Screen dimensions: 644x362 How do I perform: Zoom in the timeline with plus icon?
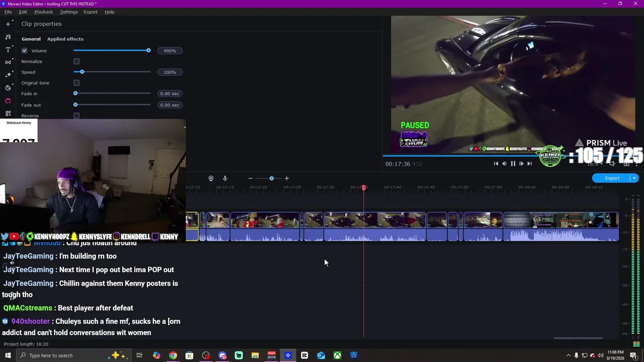287,178
